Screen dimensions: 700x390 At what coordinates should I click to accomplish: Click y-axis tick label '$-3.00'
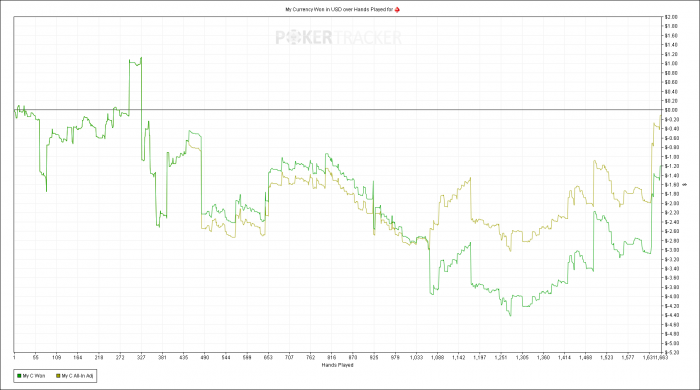click(x=671, y=250)
